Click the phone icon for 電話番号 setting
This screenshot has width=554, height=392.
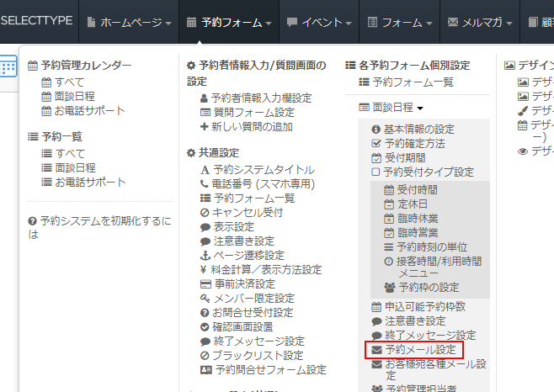[x=205, y=183]
